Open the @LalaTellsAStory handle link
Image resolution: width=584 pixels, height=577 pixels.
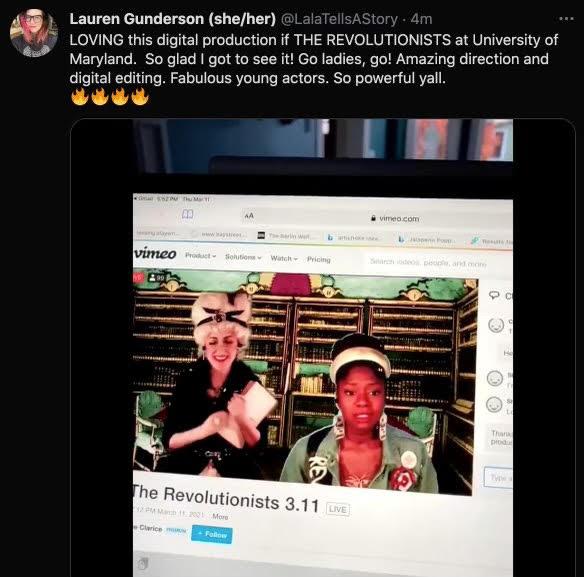339,19
